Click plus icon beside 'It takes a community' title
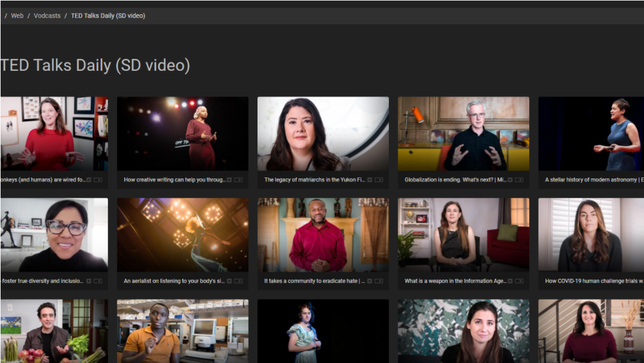 [369, 281]
